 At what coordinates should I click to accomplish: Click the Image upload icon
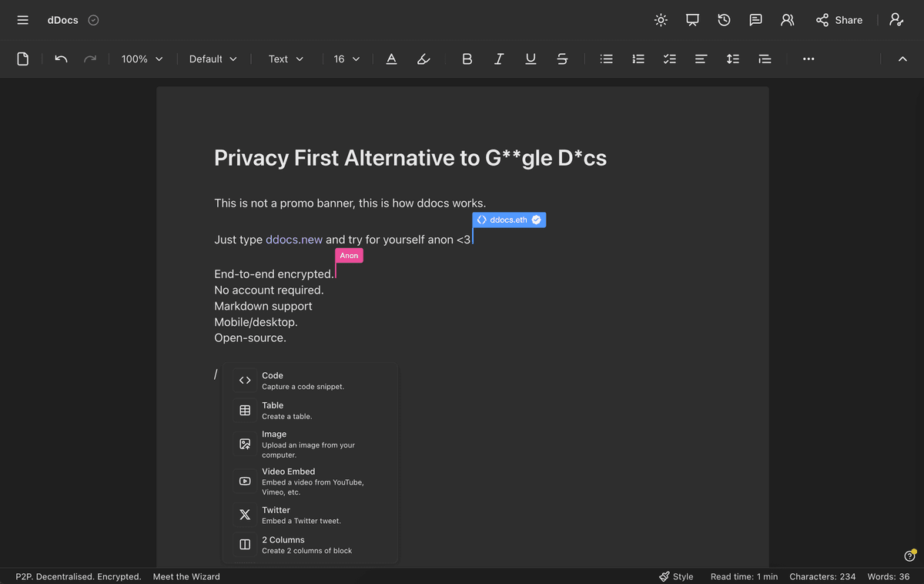coord(245,444)
